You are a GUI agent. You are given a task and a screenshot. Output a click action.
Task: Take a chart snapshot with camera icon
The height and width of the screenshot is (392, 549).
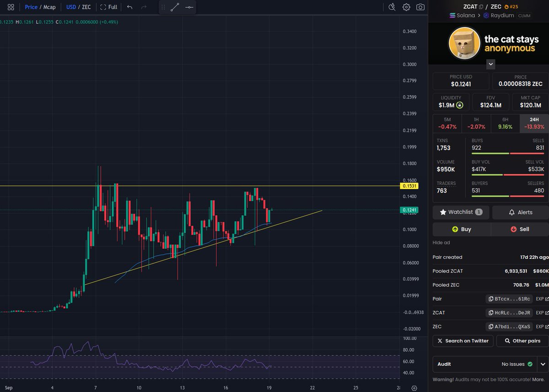(420, 7)
